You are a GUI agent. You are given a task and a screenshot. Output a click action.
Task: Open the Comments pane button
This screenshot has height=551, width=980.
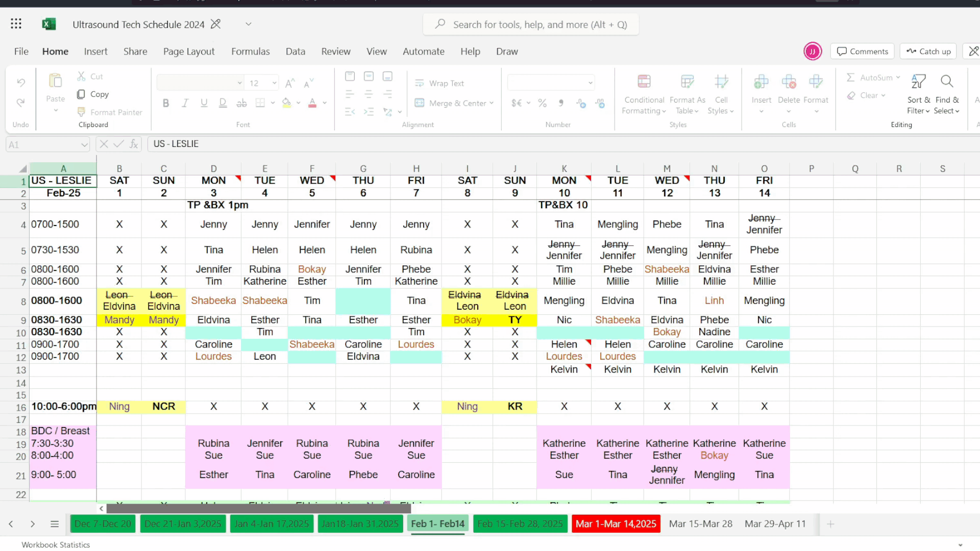(863, 52)
